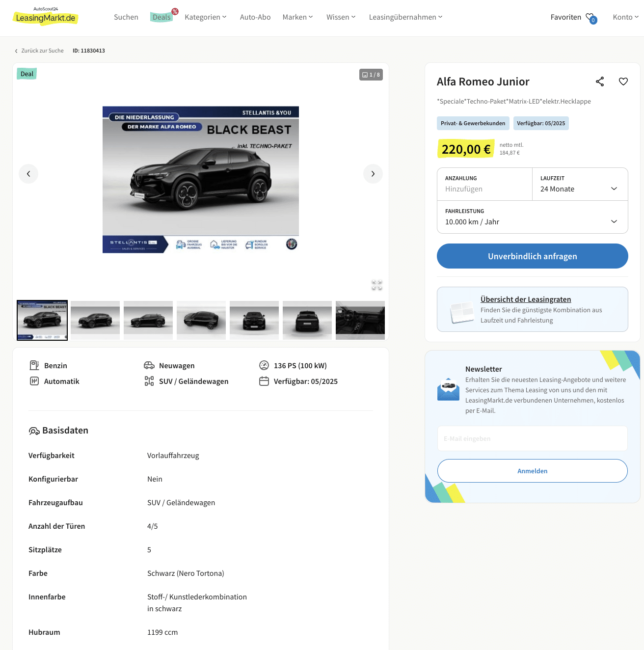
Task: Select the fourth thumbnail showing top view
Action: [201, 320]
